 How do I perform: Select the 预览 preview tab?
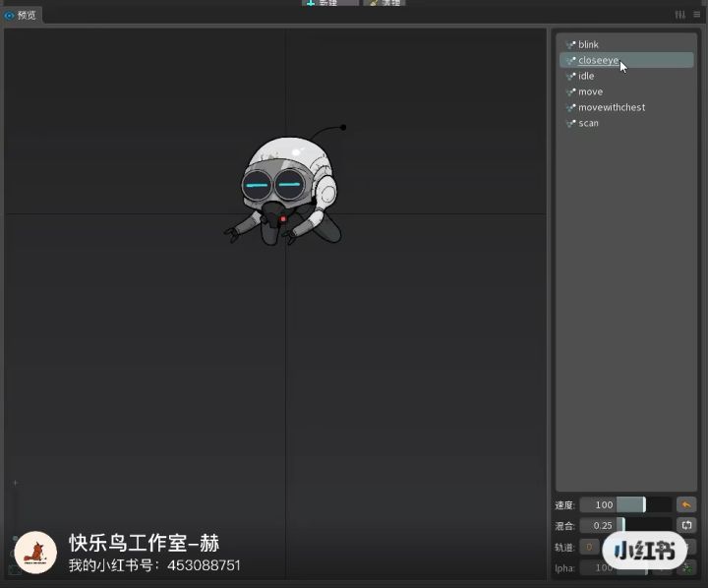pos(21,16)
